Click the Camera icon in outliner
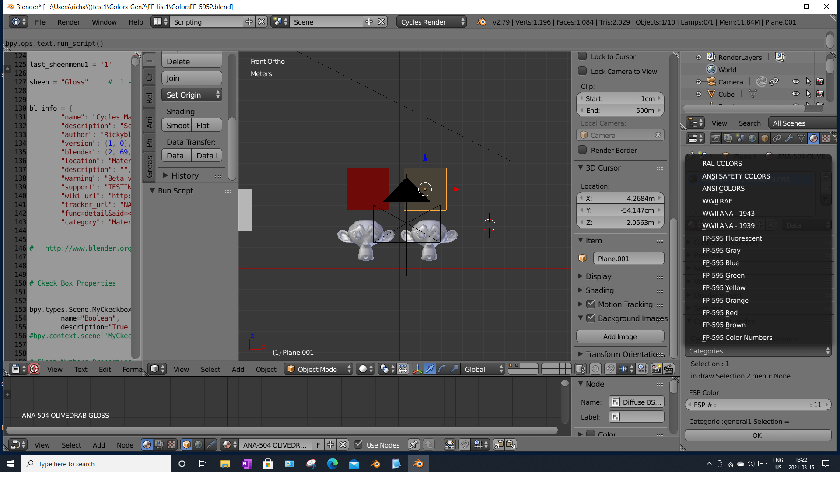The image size is (840, 504). (710, 82)
